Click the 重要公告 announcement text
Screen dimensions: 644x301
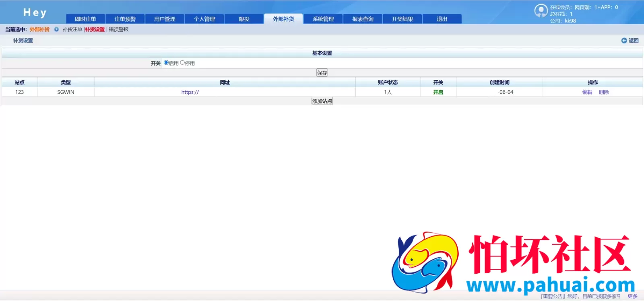coord(580,296)
